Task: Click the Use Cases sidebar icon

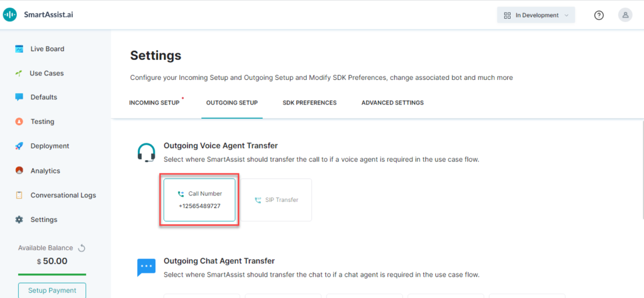Action: [x=19, y=74]
